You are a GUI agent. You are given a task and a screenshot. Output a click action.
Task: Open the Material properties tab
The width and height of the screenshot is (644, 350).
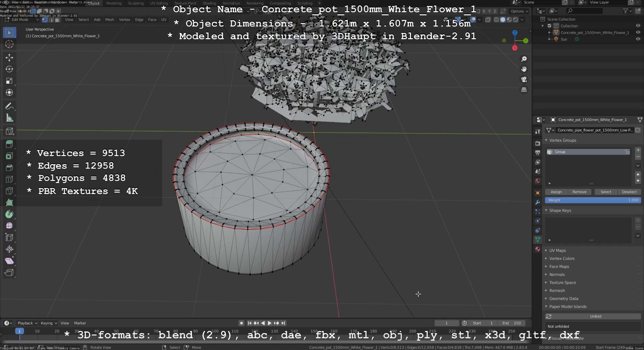point(538,249)
